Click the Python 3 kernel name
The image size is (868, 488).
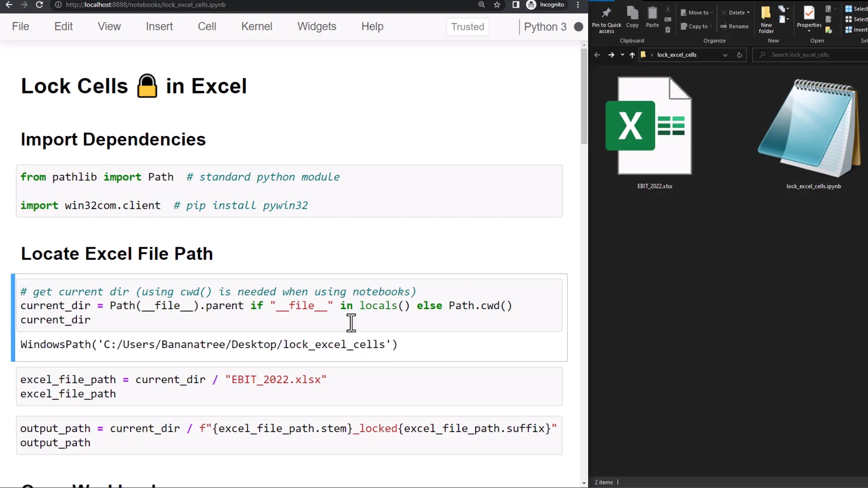click(545, 27)
